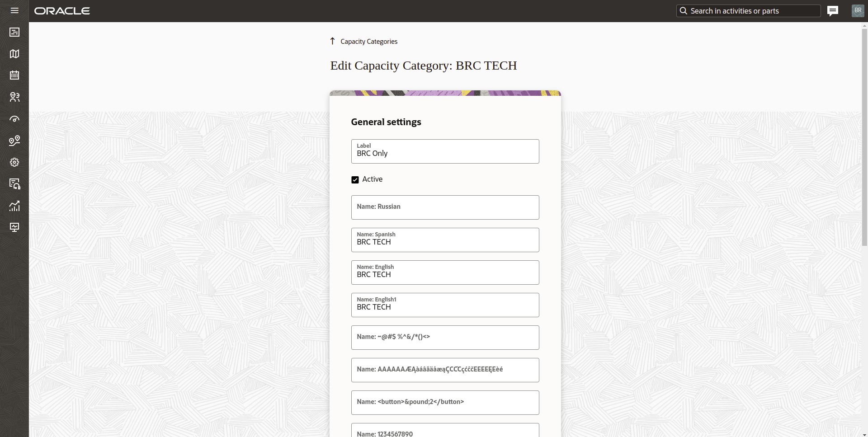Focus the Name: Russian field

[x=445, y=207]
